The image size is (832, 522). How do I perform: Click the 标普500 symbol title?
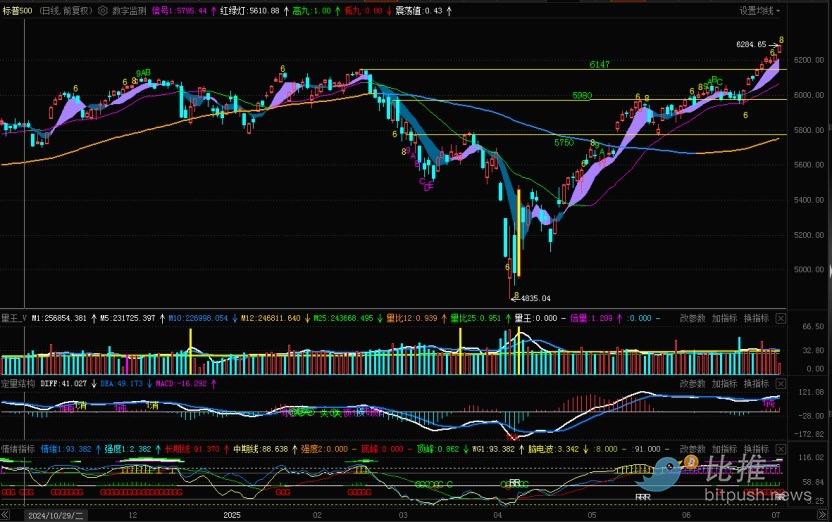coord(17,10)
